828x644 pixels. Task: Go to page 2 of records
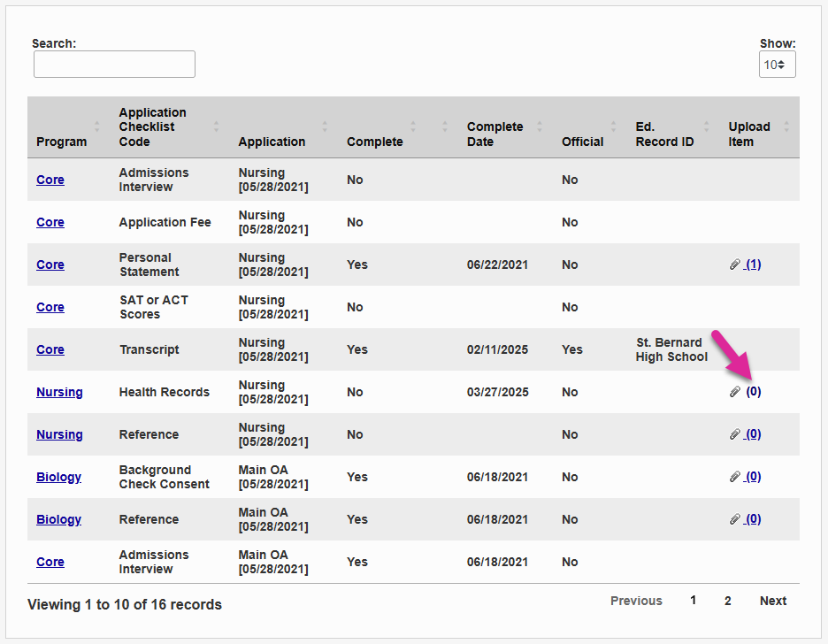(x=727, y=601)
